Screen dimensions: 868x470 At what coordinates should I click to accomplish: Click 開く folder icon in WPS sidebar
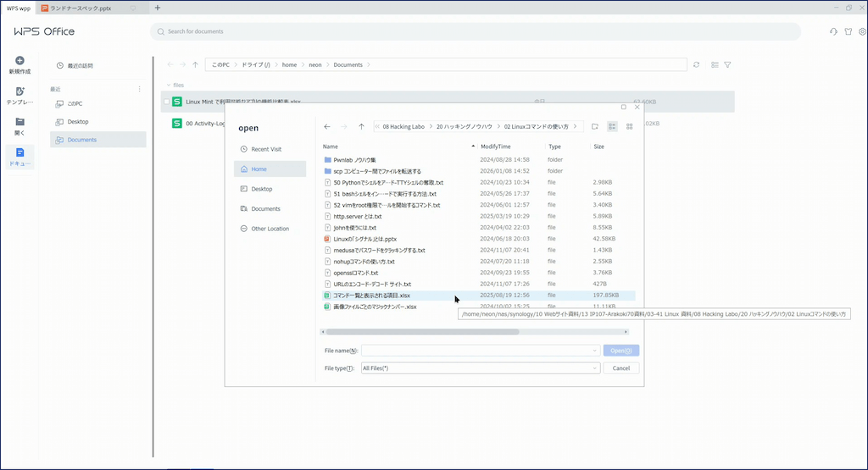coord(20,122)
